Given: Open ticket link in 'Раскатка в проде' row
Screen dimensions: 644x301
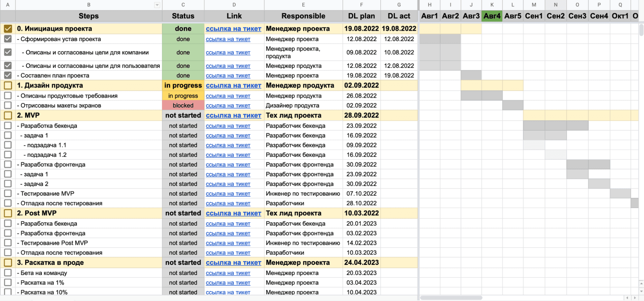Looking at the screenshot, I should tap(234, 263).
